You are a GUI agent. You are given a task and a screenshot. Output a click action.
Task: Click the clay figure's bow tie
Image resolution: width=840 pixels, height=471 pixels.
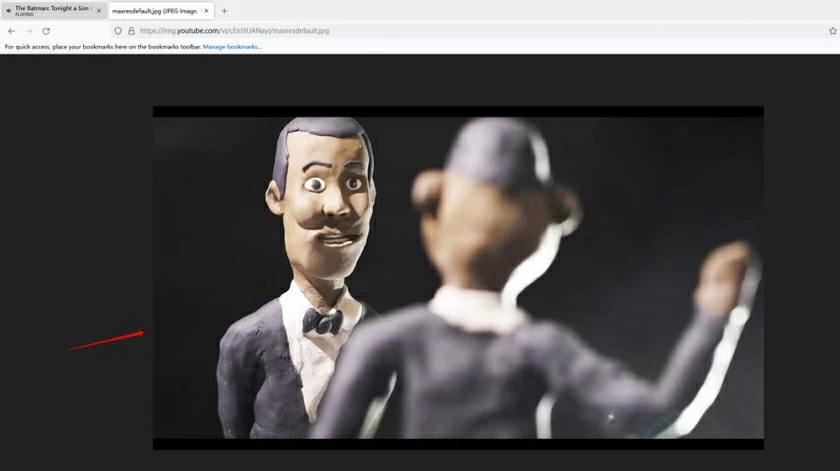[x=322, y=321]
